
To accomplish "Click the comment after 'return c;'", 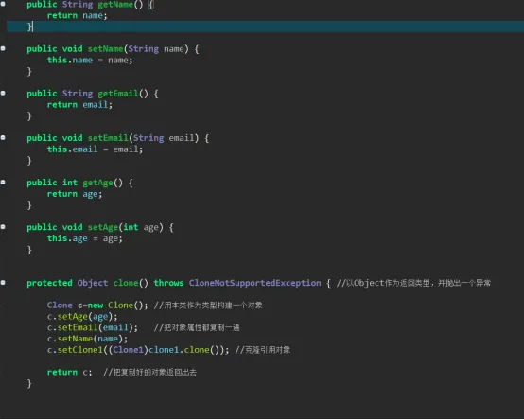I will tap(149, 372).
